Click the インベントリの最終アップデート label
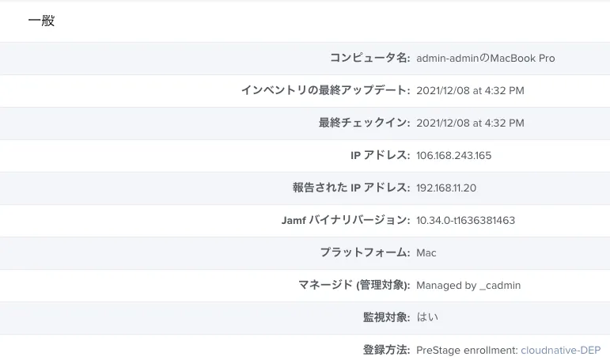This screenshot has width=610, height=364. [325, 90]
